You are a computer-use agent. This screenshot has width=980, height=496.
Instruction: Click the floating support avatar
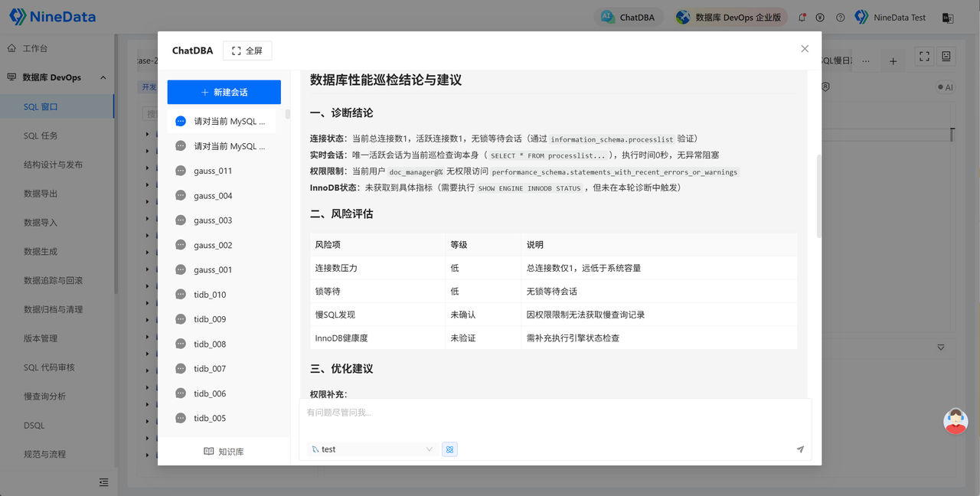pyautogui.click(x=955, y=422)
